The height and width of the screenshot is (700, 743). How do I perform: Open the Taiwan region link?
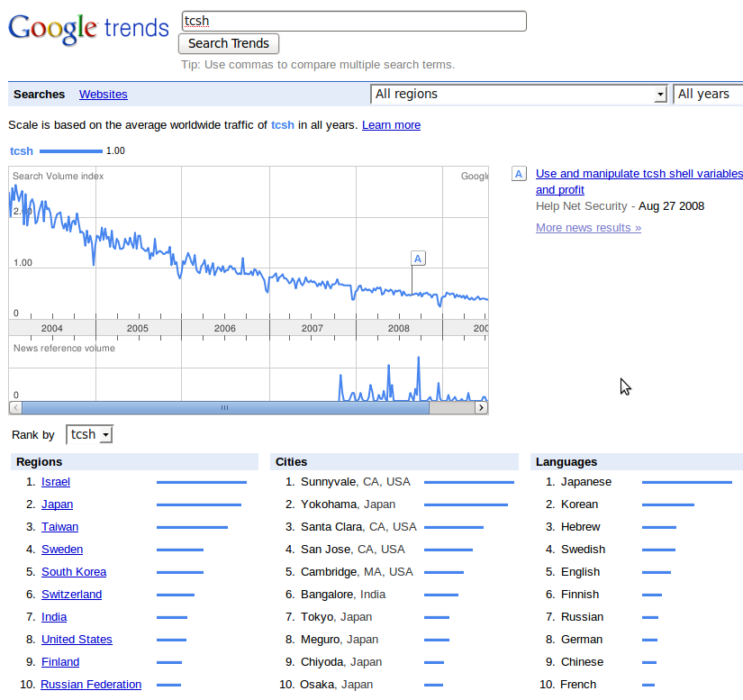[60, 527]
